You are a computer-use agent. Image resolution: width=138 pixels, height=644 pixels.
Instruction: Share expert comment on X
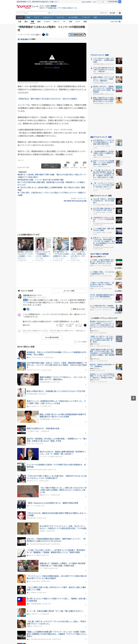pyautogui.click(x=25, y=309)
